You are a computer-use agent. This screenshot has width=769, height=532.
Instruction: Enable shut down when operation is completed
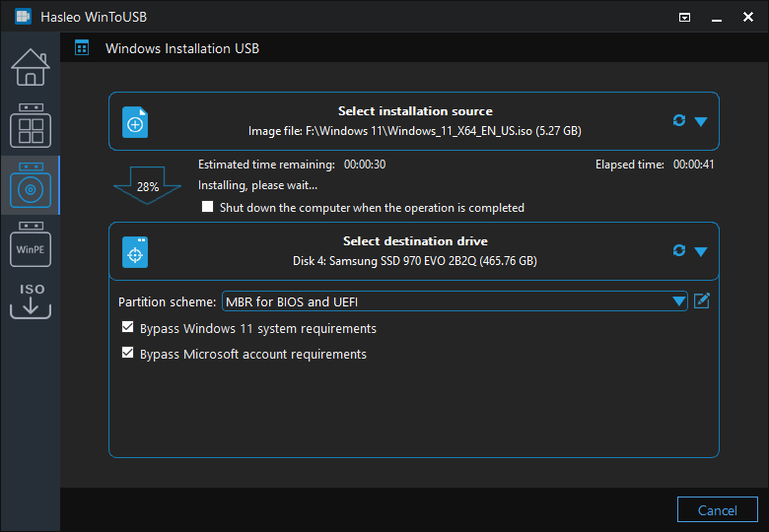click(x=207, y=207)
